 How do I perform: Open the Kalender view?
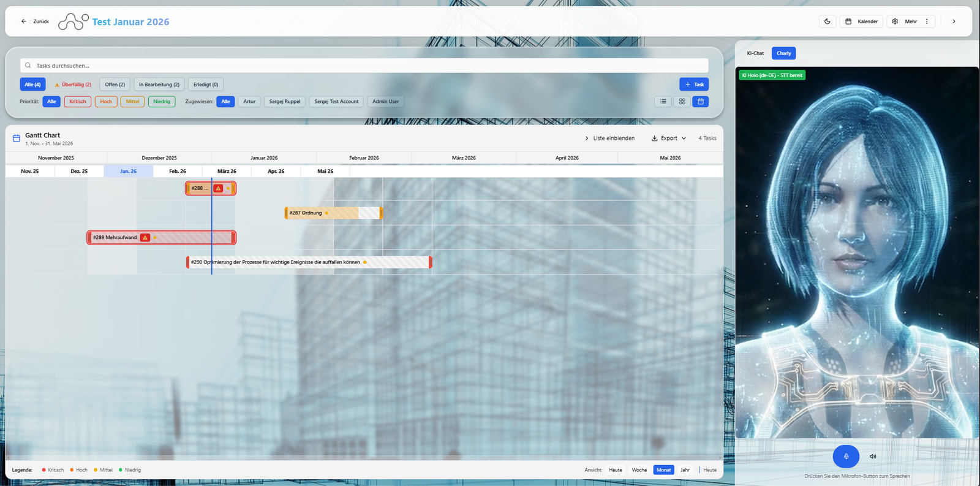(x=861, y=21)
